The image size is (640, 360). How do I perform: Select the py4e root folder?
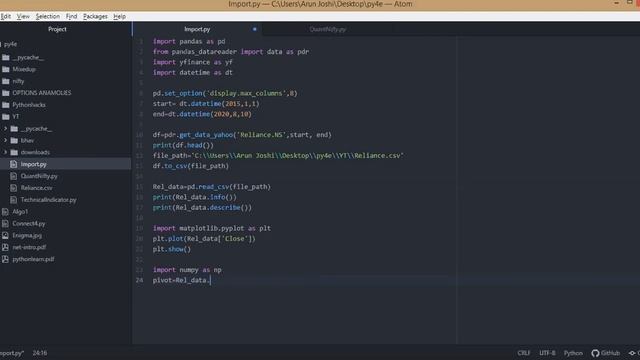pyautogui.click(x=11, y=44)
